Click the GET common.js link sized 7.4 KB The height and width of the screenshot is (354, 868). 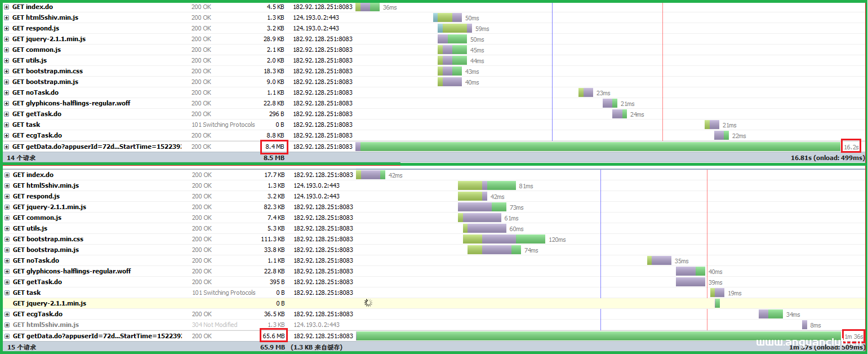37,218
